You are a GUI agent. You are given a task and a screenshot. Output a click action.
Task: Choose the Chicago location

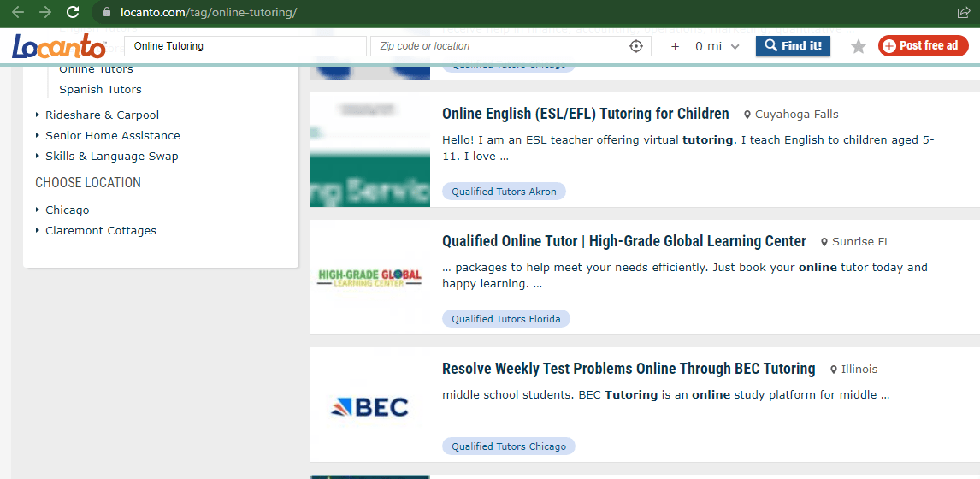coord(67,210)
